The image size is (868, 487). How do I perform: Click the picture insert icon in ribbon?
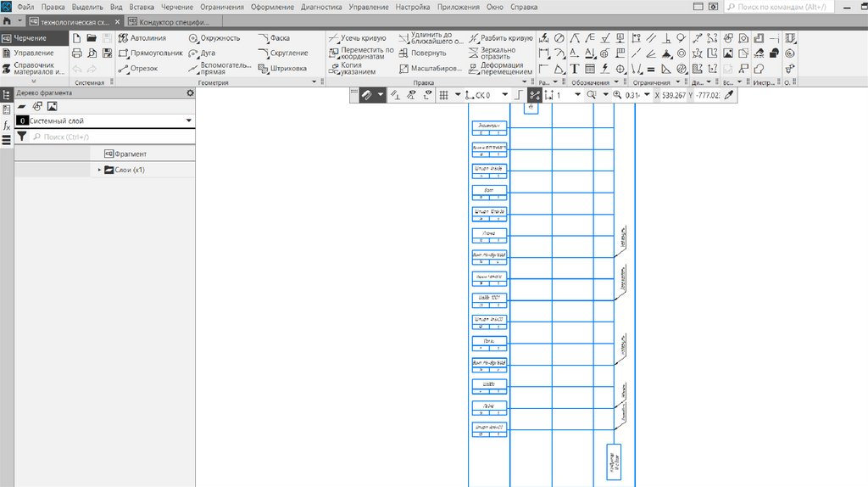click(728, 53)
